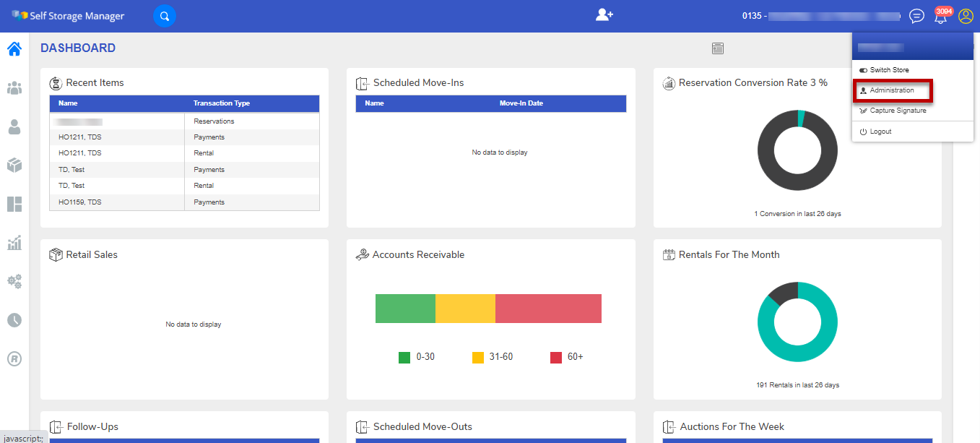Click the red 60+ receivable bar segment

pyautogui.click(x=548, y=309)
